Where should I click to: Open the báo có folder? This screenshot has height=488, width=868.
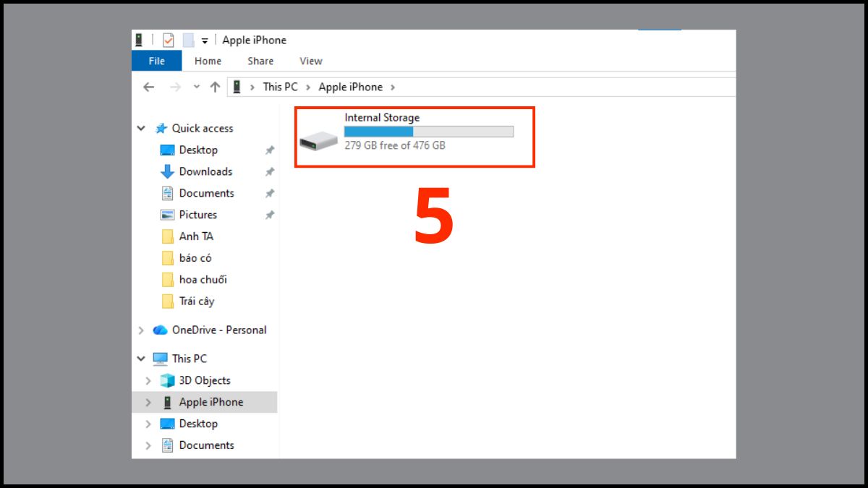tap(195, 258)
